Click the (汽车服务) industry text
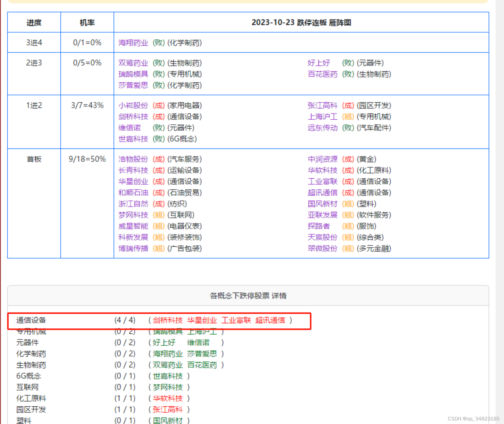The height and width of the screenshot is (424, 504). point(185,159)
